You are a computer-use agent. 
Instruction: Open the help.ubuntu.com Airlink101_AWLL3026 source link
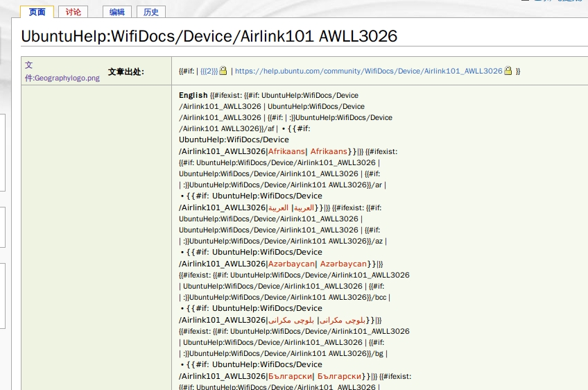[x=369, y=71]
